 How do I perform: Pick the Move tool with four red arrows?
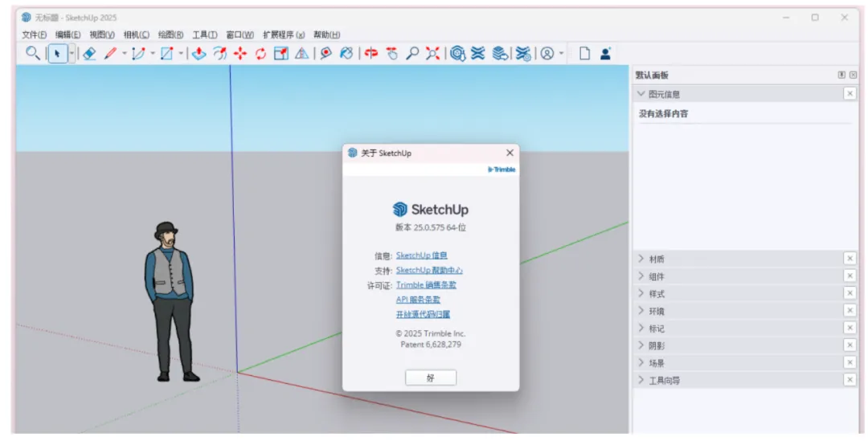240,53
